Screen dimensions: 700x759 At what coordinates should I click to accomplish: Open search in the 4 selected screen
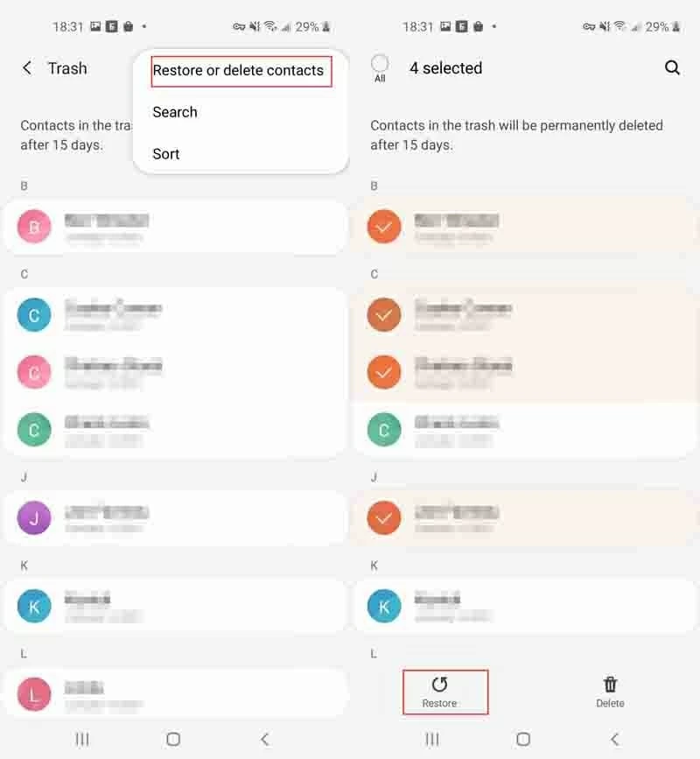click(672, 67)
